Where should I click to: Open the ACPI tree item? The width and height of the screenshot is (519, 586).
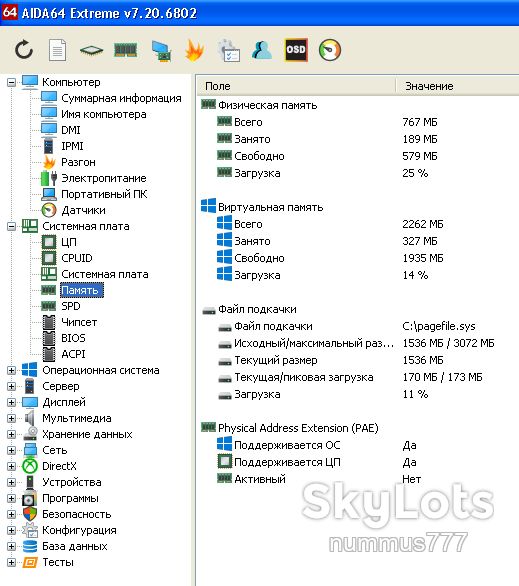point(73,354)
